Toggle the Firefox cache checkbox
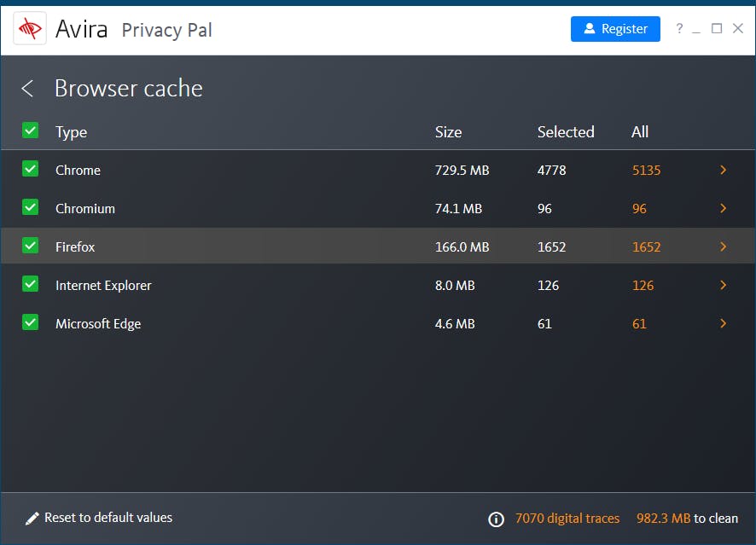 (x=31, y=246)
